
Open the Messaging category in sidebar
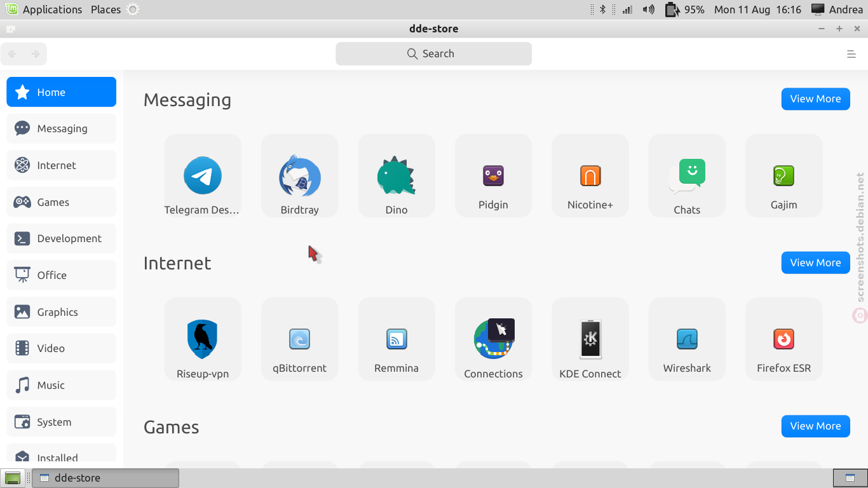point(62,128)
